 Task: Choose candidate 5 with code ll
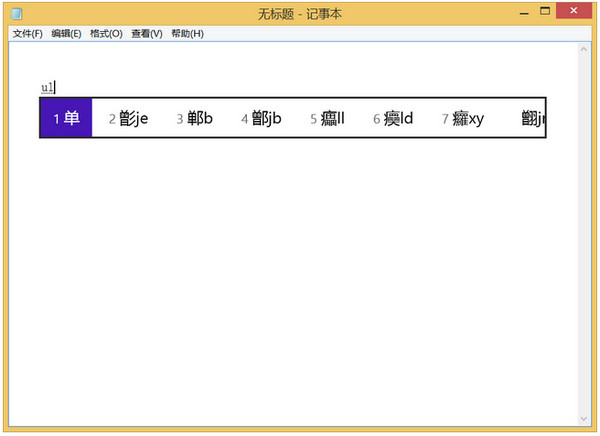(x=328, y=118)
